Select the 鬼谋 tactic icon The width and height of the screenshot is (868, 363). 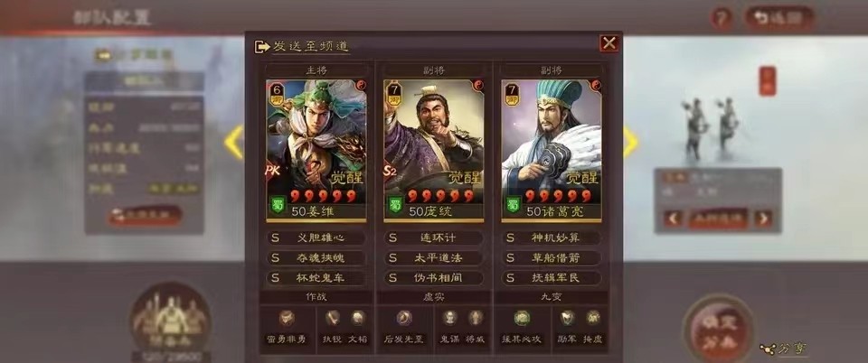click(x=449, y=318)
